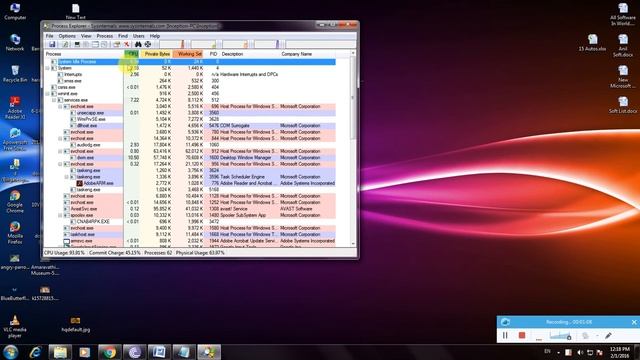Open the Users menu

point(138,36)
